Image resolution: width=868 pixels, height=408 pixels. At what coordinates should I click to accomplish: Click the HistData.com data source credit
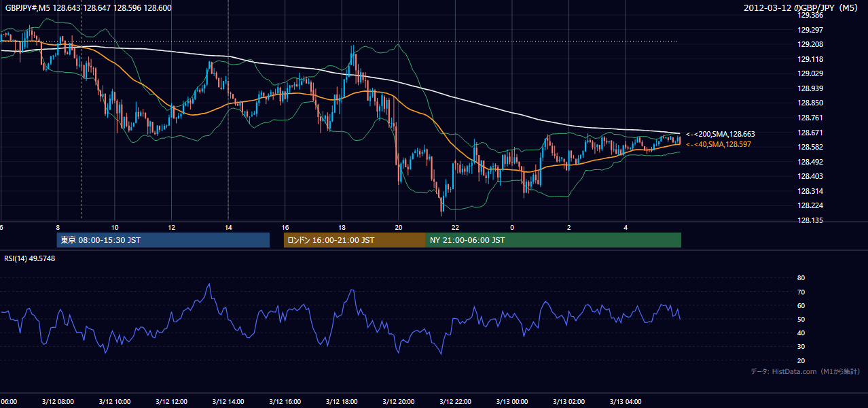point(806,371)
